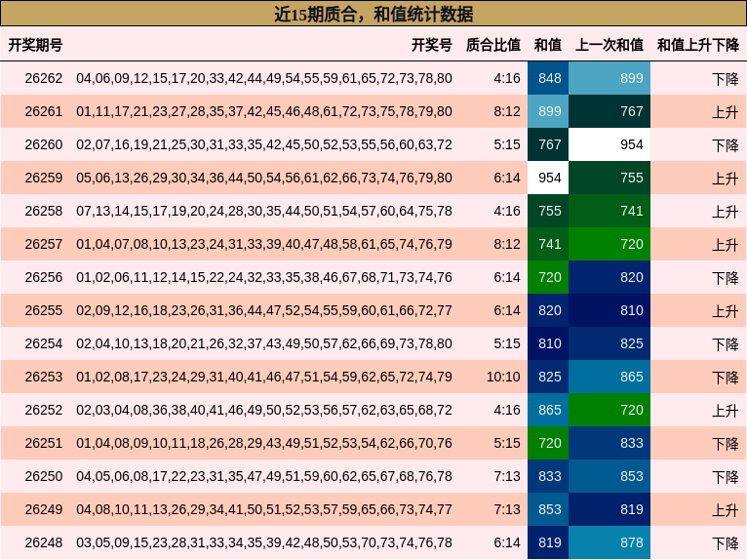Click the 开奖号 column header
This screenshot has width=747, height=560.
pyautogui.click(x=432, y=45)
